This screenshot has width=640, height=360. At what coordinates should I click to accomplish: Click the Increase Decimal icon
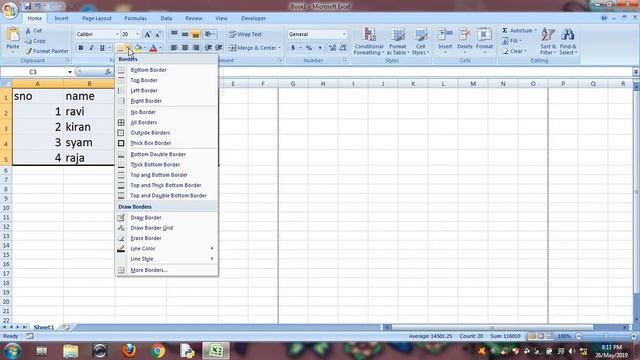[332, 48]
